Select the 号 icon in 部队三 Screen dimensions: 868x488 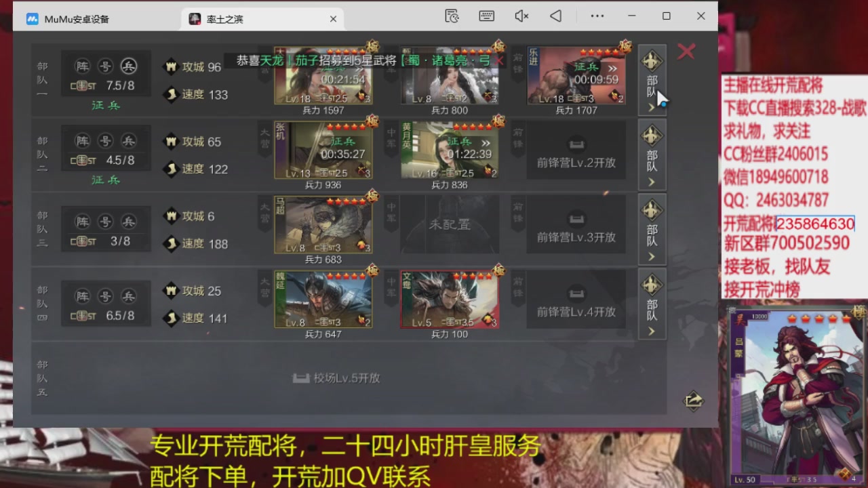tap(105, 222)
